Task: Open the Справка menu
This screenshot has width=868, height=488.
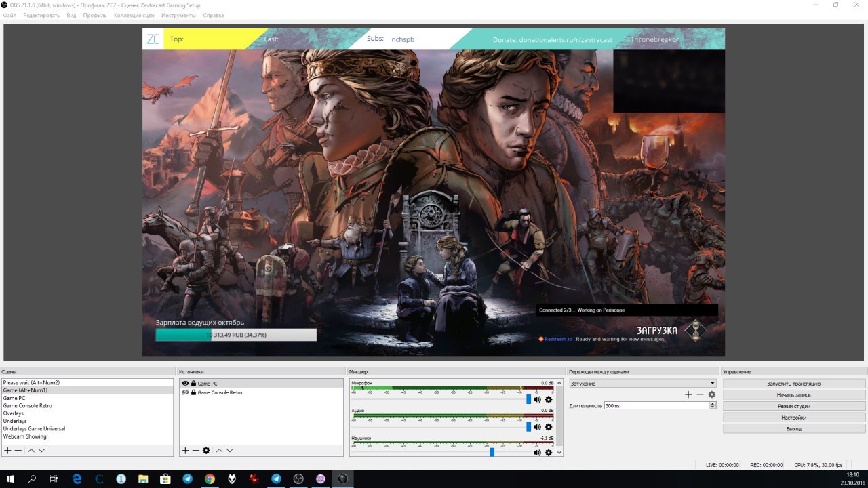Action: tap(214, 15)
